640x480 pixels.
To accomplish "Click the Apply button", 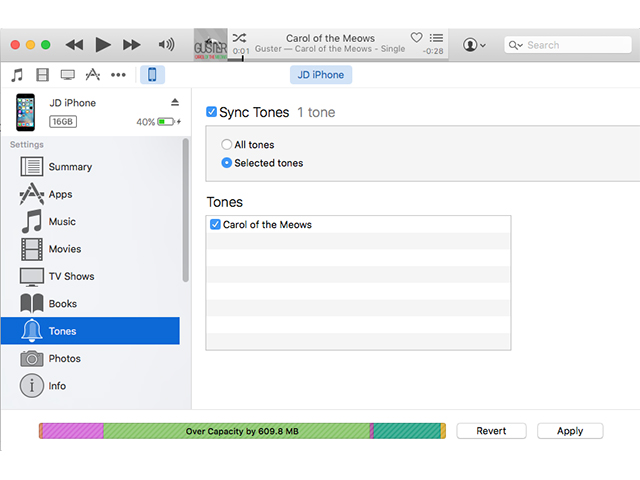I will pos(570,431).
